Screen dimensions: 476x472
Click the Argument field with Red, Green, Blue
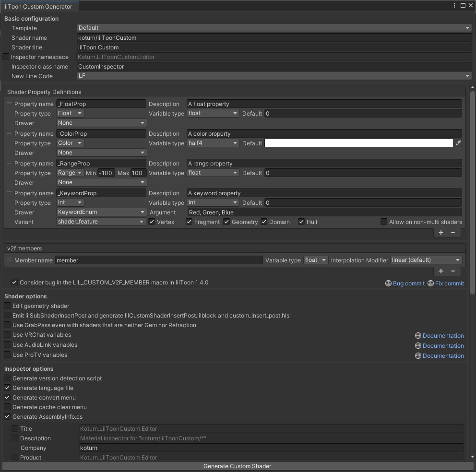(324, 212)
